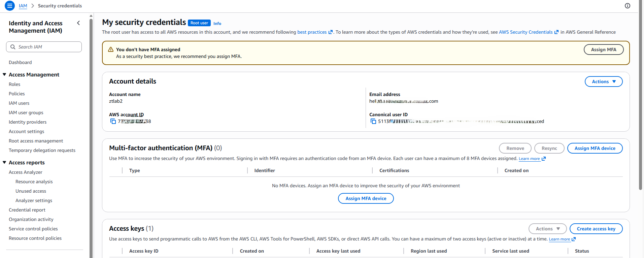
Task: Open the hamburger navigation menu icon
Action: click(10, 6)
